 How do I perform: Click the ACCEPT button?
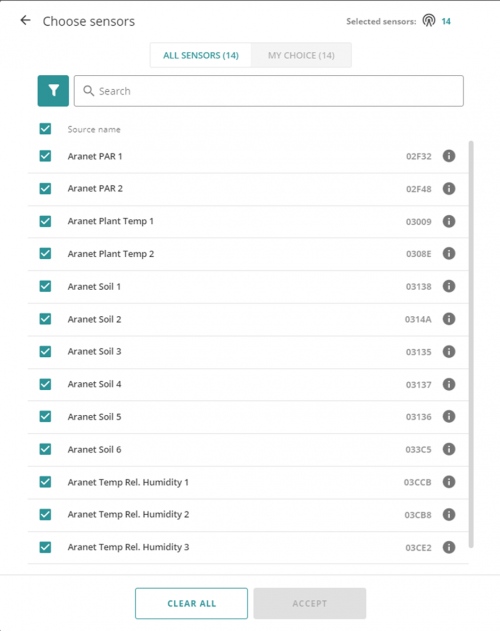click(x=310, y=603)
